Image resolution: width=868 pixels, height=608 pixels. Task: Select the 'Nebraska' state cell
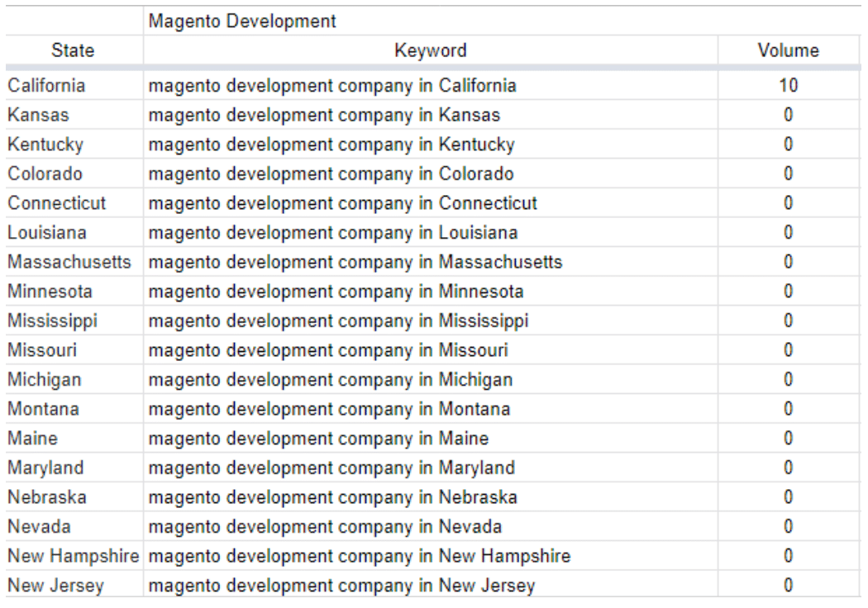74,496
